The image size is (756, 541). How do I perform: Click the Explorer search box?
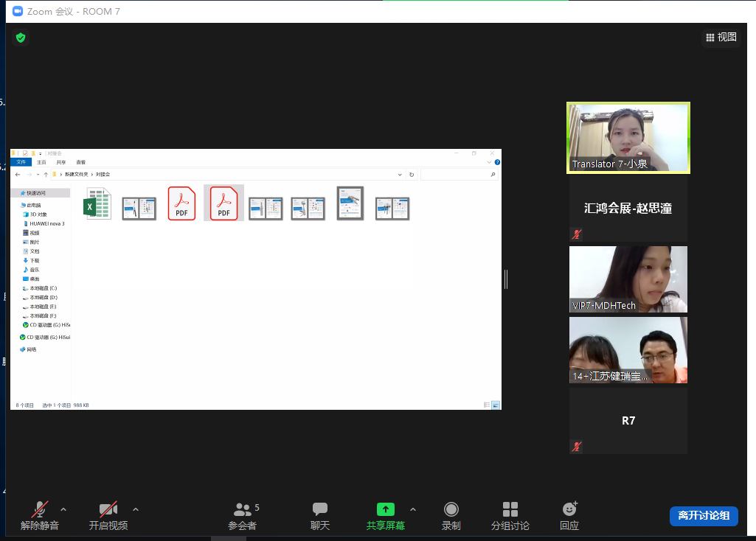tap(461, 174)
